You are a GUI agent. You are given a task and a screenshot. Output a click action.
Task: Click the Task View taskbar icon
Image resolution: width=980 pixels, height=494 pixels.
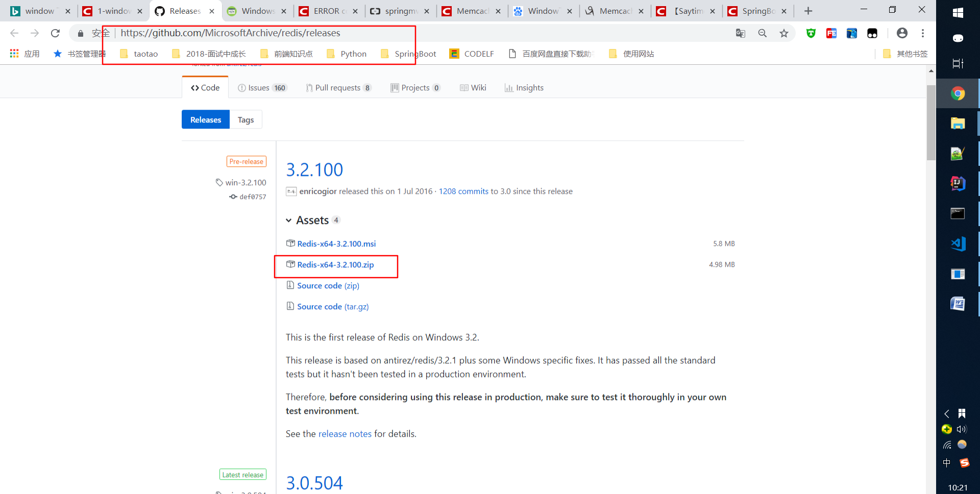(958, 63)
